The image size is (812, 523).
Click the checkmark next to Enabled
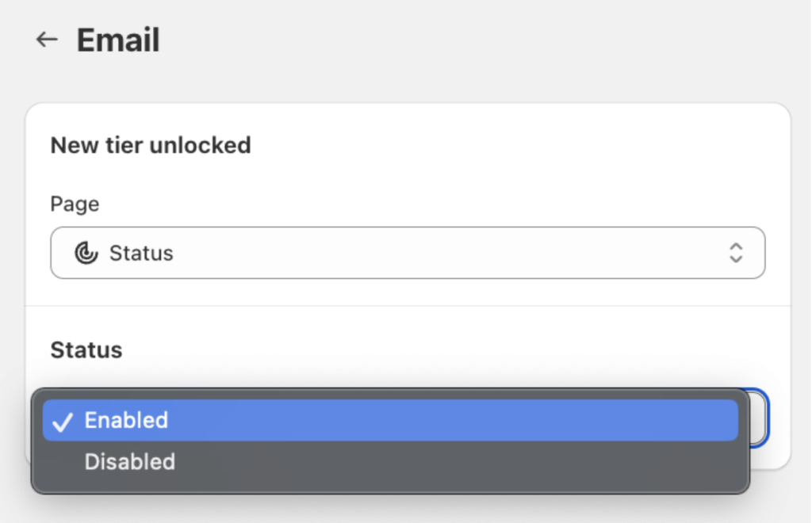(x=64, y=420)
